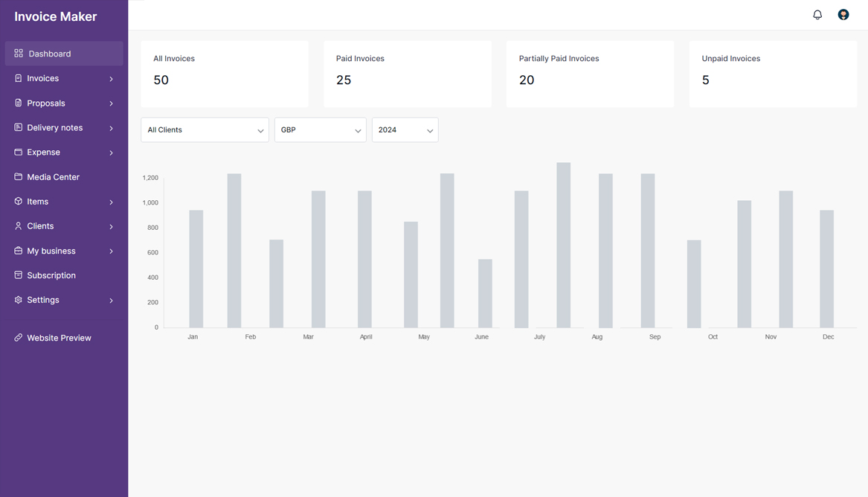The width and height of the screenshot is (868, 497).
Task: Open the 2024 year dropdown
Action: coord(405,130)
